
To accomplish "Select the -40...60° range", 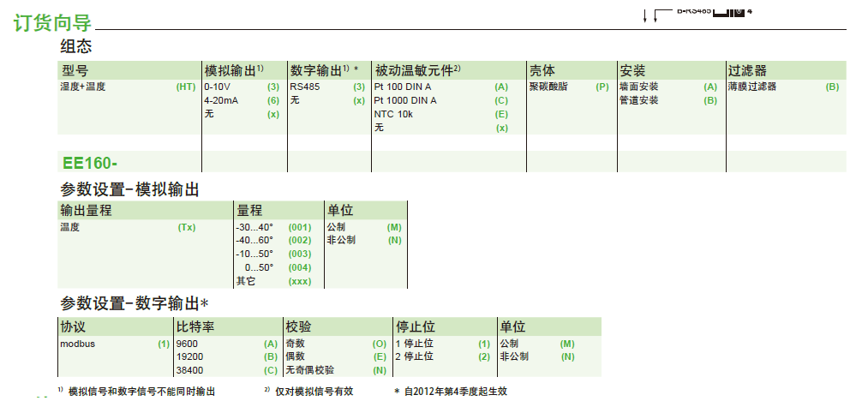I will click(254, 241).
